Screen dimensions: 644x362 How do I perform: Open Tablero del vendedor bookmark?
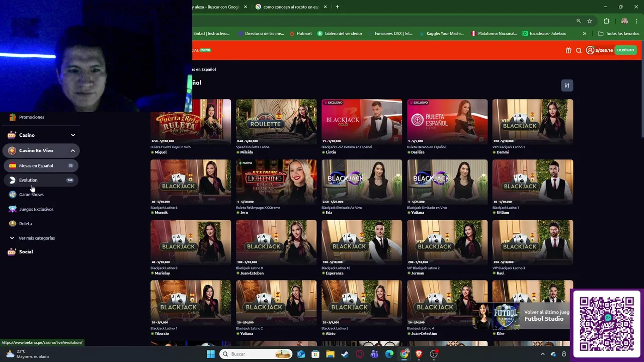click(x=340, y=34)
